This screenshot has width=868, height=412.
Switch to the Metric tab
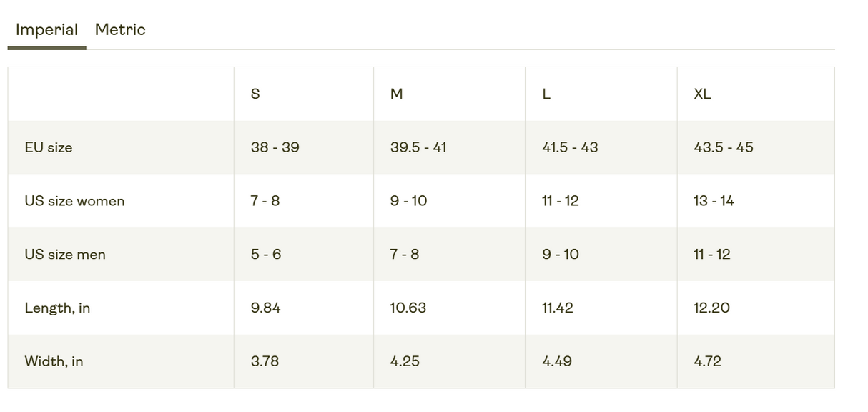(x=120, y=30)
